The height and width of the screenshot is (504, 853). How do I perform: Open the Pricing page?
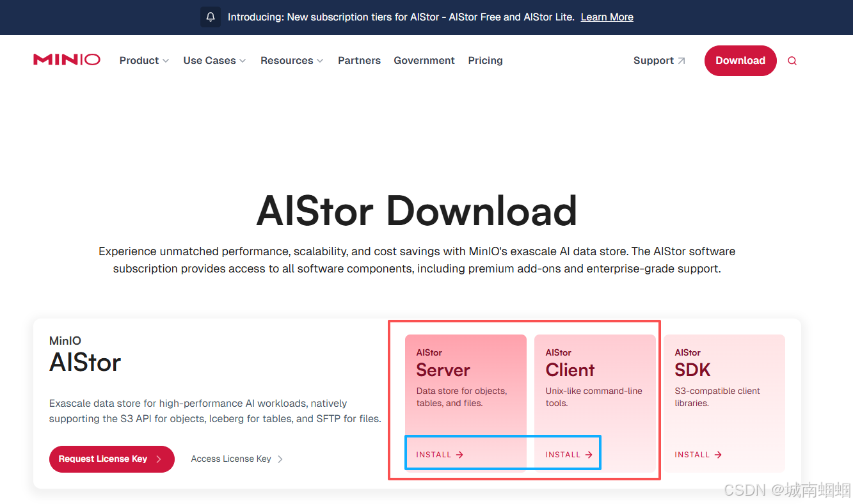[485, 61]
